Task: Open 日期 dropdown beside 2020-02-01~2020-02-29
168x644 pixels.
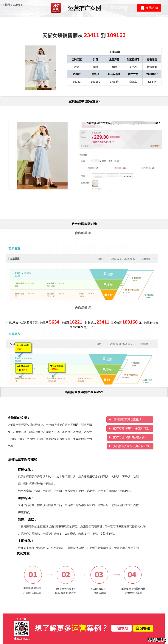Action: tap(101, 259)
